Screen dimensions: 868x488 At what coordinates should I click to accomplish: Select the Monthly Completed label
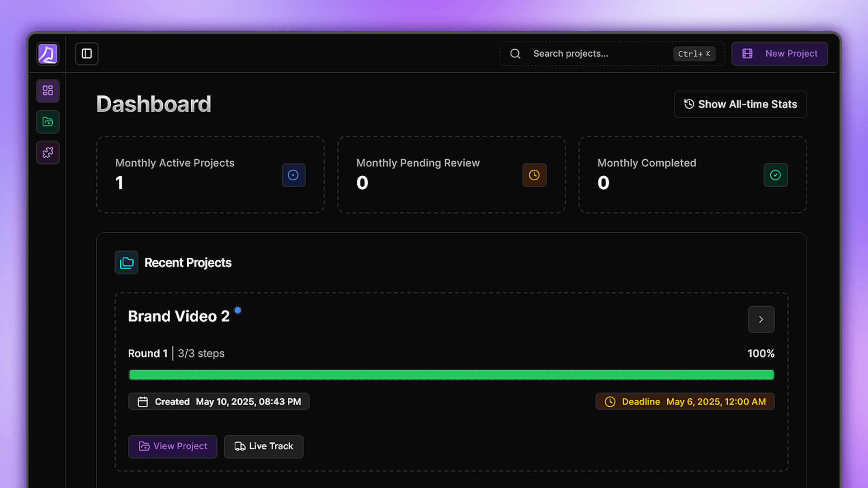[x=647, y=163]
